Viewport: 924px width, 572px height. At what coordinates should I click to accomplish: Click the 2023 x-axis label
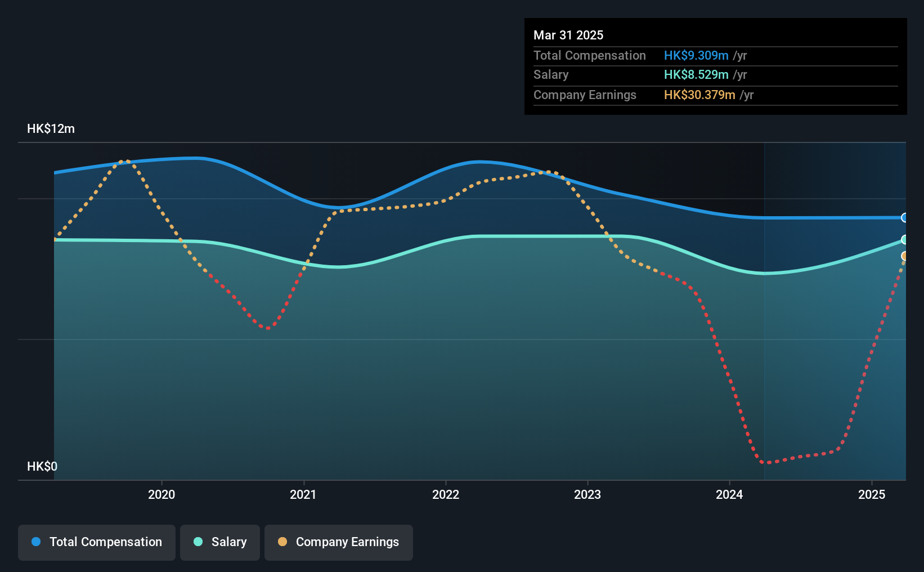(587, 494)
